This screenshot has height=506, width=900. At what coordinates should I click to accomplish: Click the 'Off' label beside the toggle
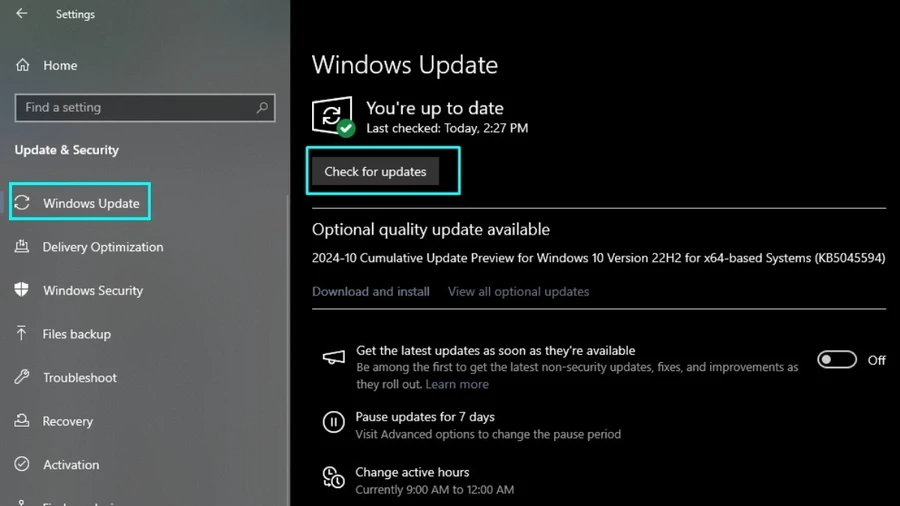pos(876,360)
